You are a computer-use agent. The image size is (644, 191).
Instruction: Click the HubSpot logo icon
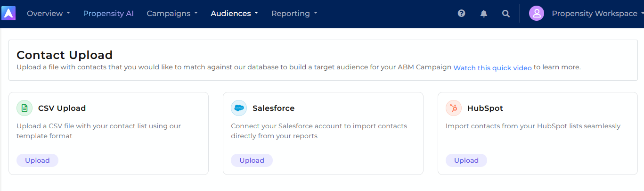[x=454, y=108]
